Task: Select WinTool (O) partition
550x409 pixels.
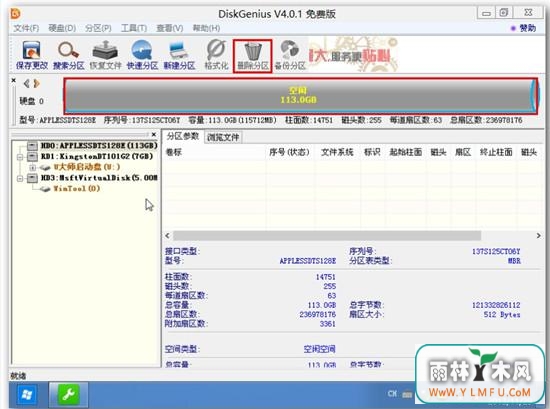Action: click(x=76, y=189)
